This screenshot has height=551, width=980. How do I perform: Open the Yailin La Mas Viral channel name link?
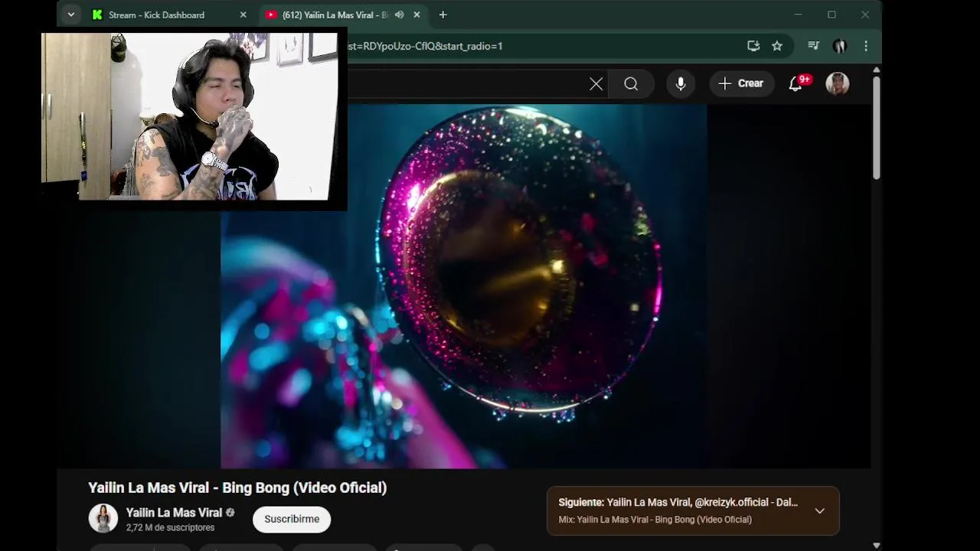point(174,513)
